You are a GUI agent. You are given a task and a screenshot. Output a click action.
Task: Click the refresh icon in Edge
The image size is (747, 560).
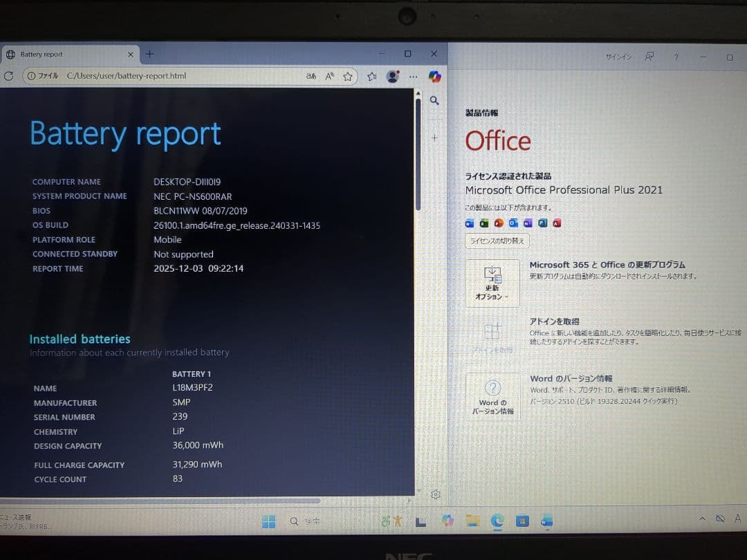coord(8,77)
